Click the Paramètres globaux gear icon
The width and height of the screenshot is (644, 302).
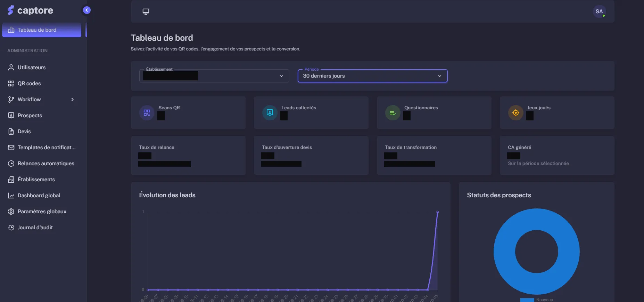pyautogui.click(x=11, y=212)
